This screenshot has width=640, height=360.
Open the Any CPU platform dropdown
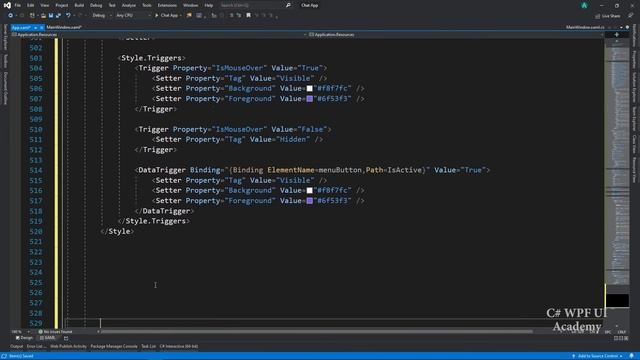[133, 16]
